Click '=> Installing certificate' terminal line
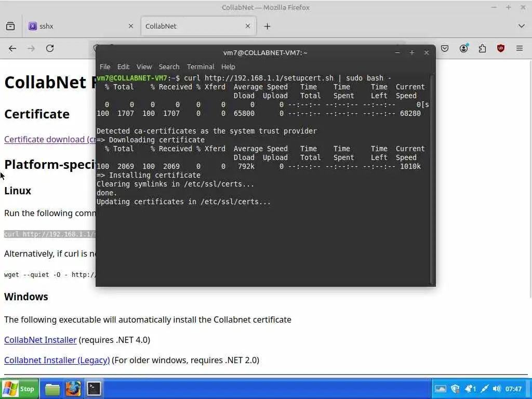This screenshot has height=399, width=532. (x=149, y=175)
